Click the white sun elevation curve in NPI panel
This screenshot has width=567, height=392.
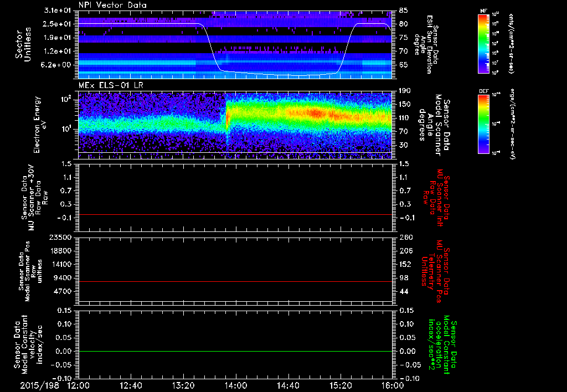pos(235,49)
